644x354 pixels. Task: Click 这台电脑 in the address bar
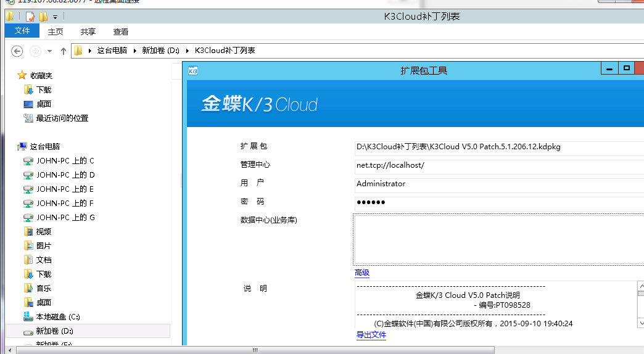[112, 51]
